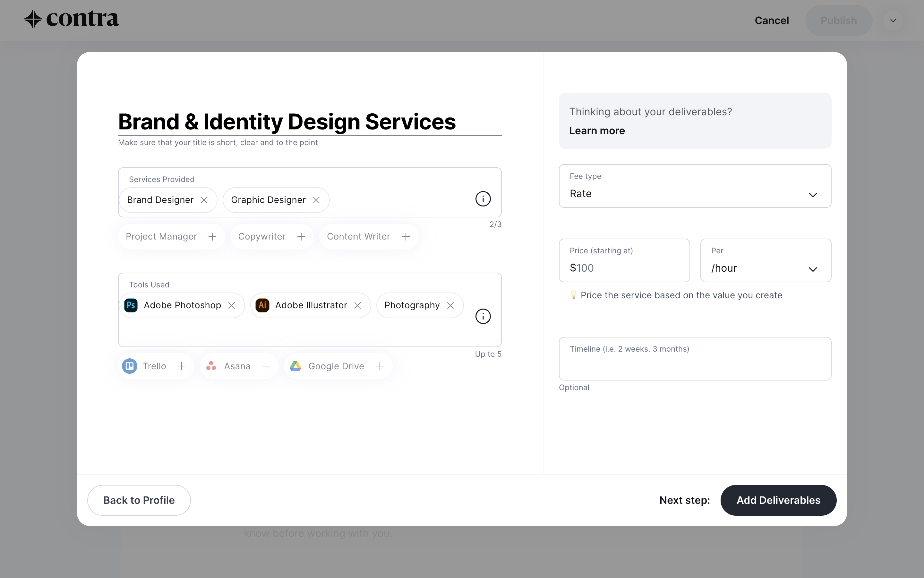Open the Learn more link

(597, 131)
